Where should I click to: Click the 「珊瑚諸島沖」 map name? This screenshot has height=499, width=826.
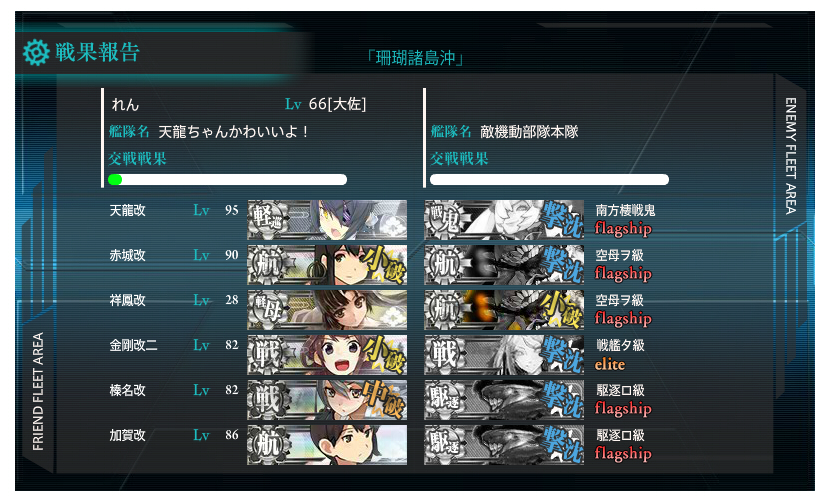pos(415,57)
